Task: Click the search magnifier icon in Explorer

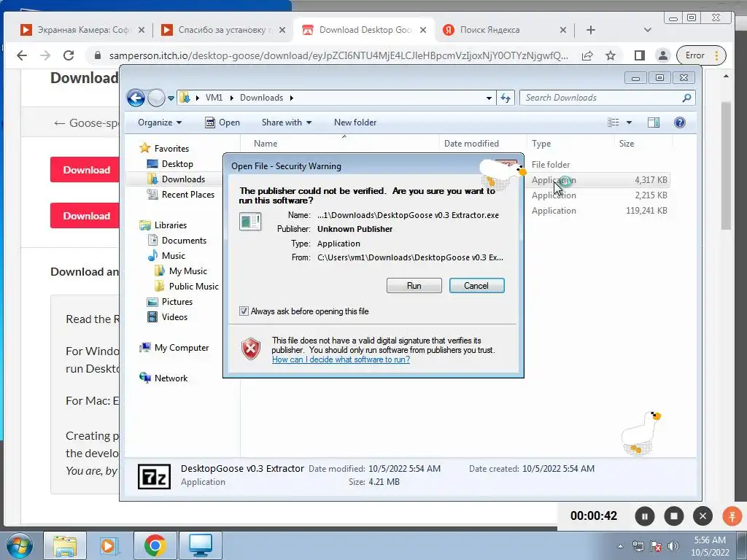Action: (x=686, y=98)
